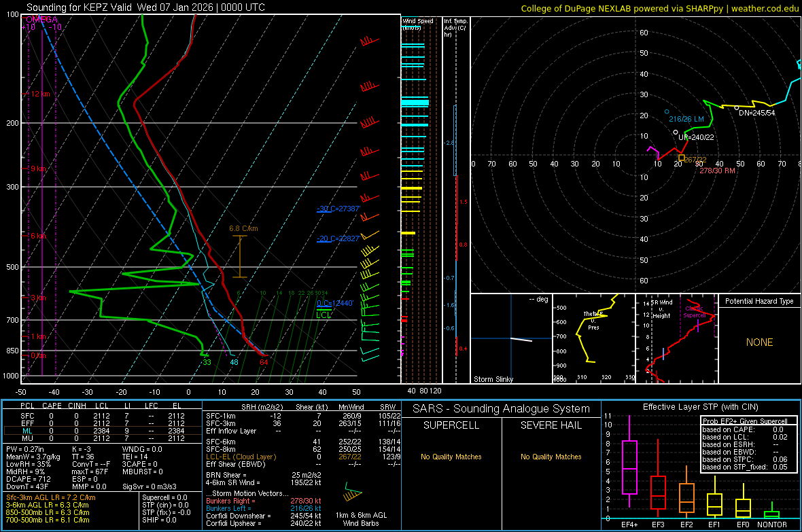Click the "BRN Shear =" line
802x532 pixels.
(x=264, y=475)
